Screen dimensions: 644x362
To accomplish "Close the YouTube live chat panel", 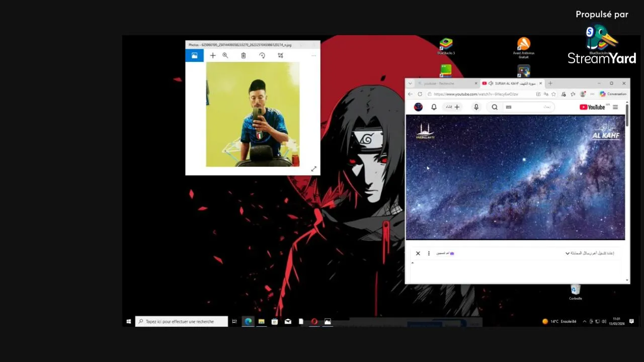I will (418, 253).
